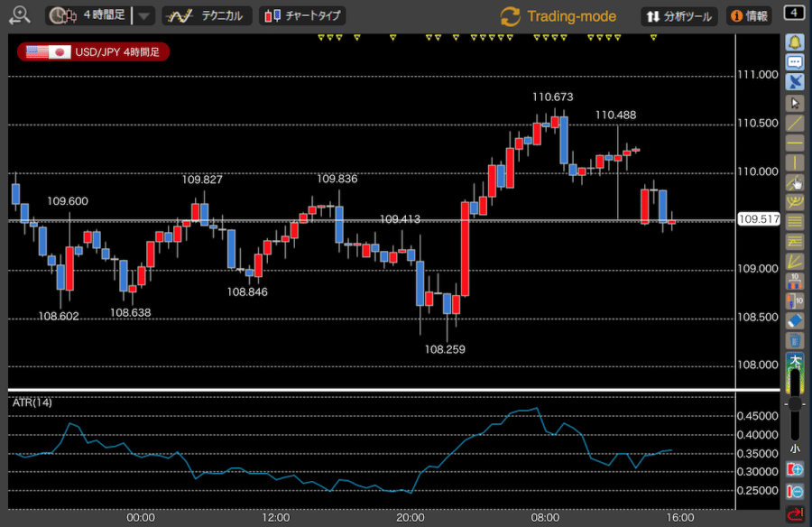
Task: Click the 108.000 price axis label
Action: pyautogui.click(x=758, y=365)
